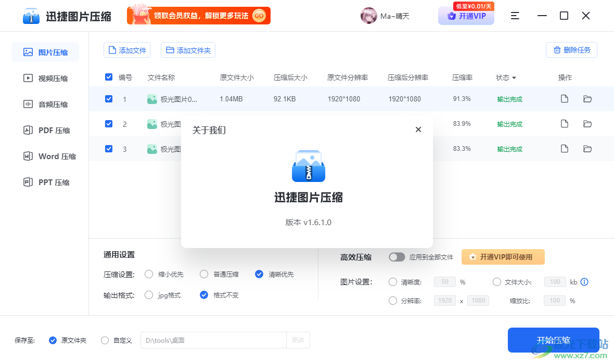614x364 pixels.
Task: Click the user avatar picture
Action: [x=368, y=16]
